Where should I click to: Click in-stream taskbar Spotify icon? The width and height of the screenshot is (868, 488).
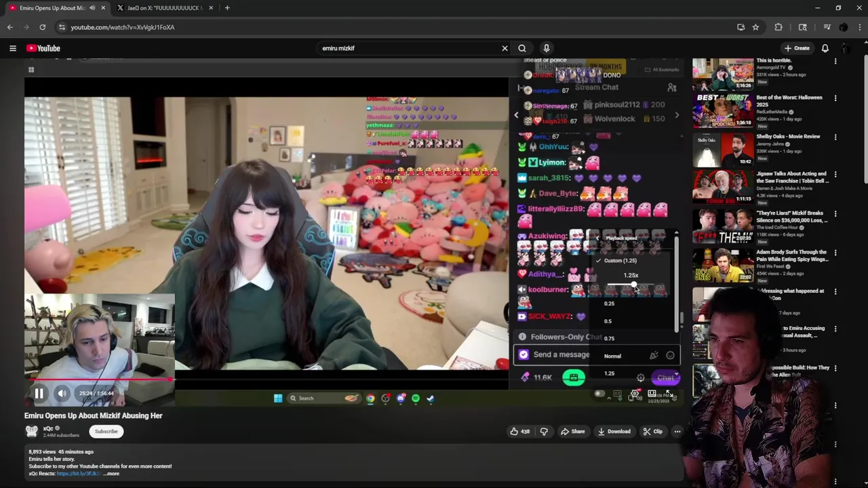click(416, 399)
